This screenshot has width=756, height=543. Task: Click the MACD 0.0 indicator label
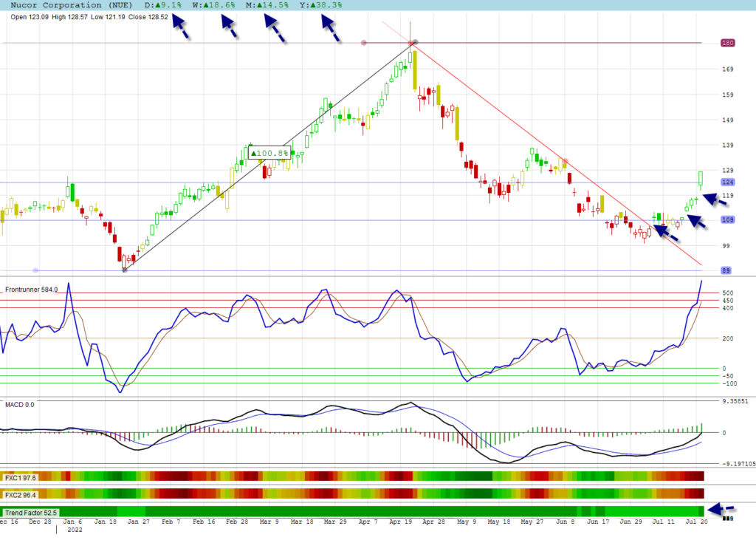20,404
